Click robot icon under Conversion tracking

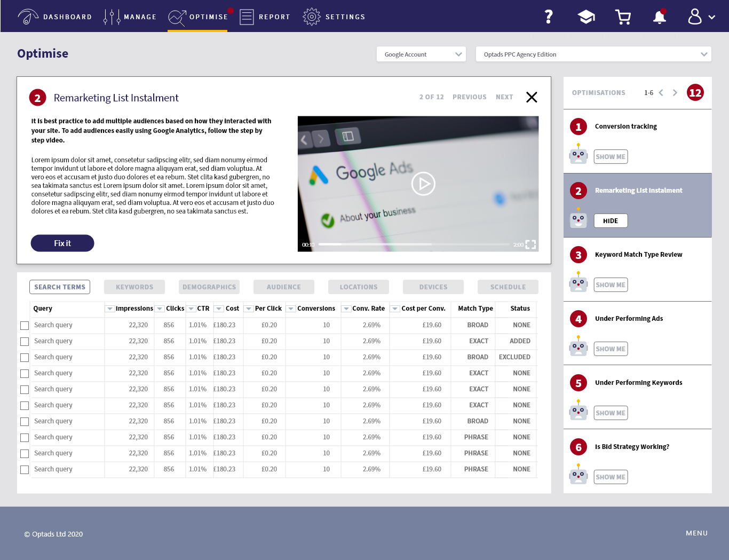(x=579, y=154)
